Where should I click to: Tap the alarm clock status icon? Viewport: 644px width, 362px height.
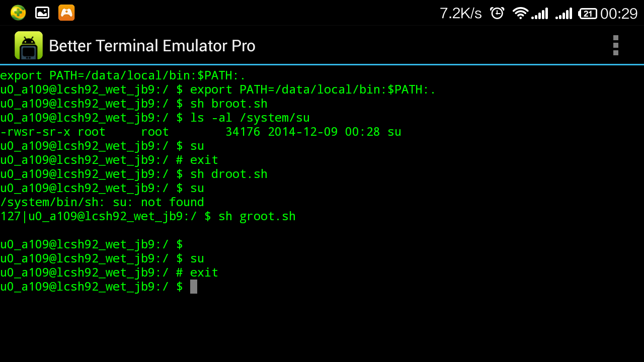coord(497,13)
